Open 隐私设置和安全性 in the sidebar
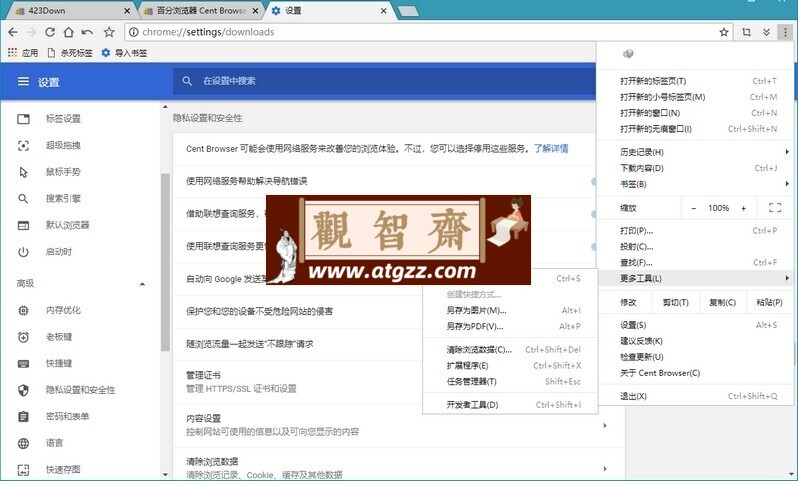This screenshot has width=798, height=481. click(x=80, y=390)
